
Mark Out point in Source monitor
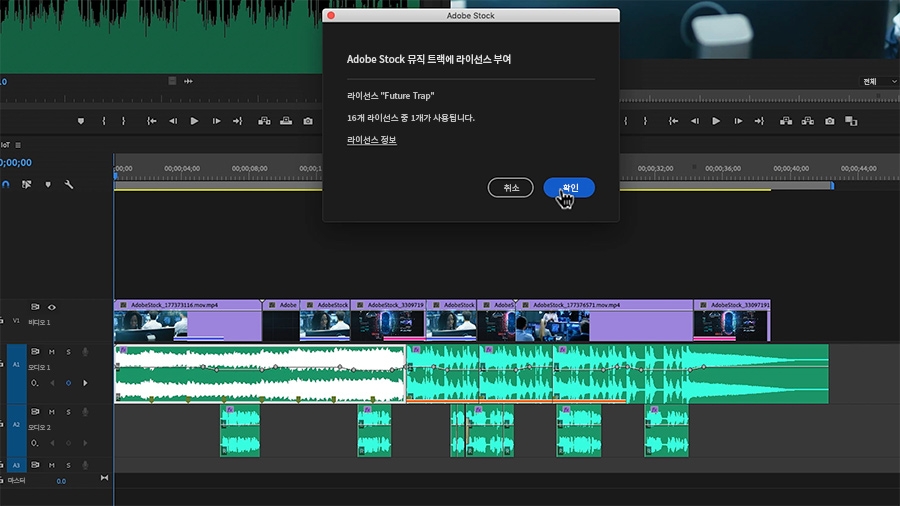(123, 121)
